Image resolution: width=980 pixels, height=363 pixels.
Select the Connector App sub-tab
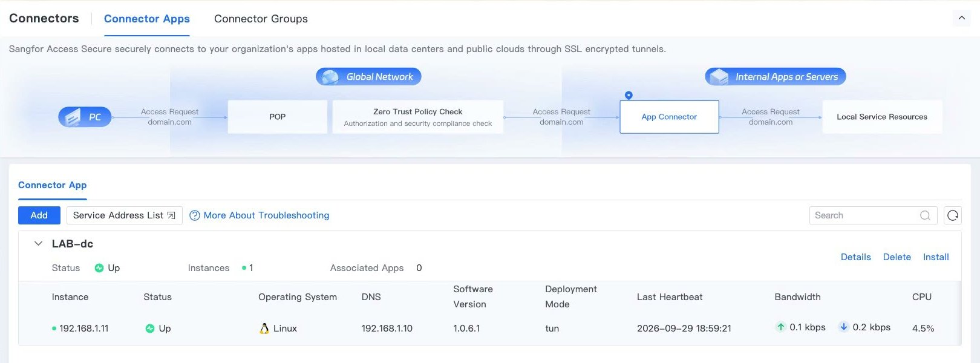(53, 185)
